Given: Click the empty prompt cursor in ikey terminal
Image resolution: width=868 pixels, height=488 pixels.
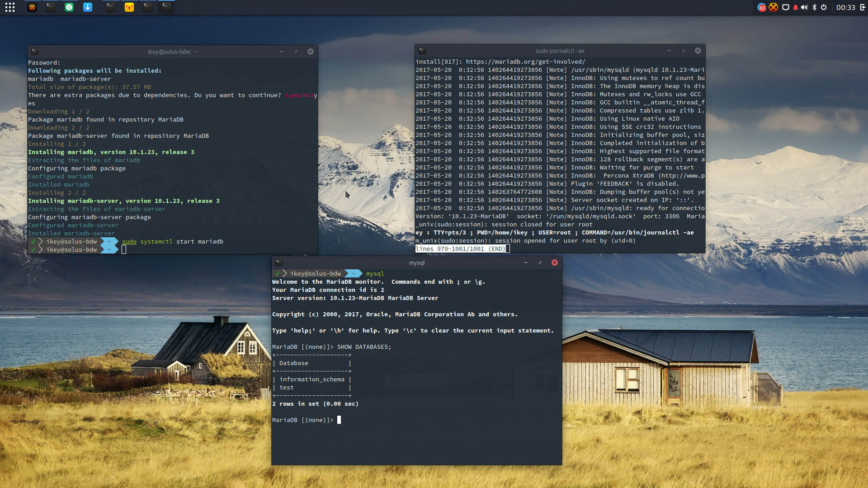Looking at the screenshot, I should click(x=124, y=250).
